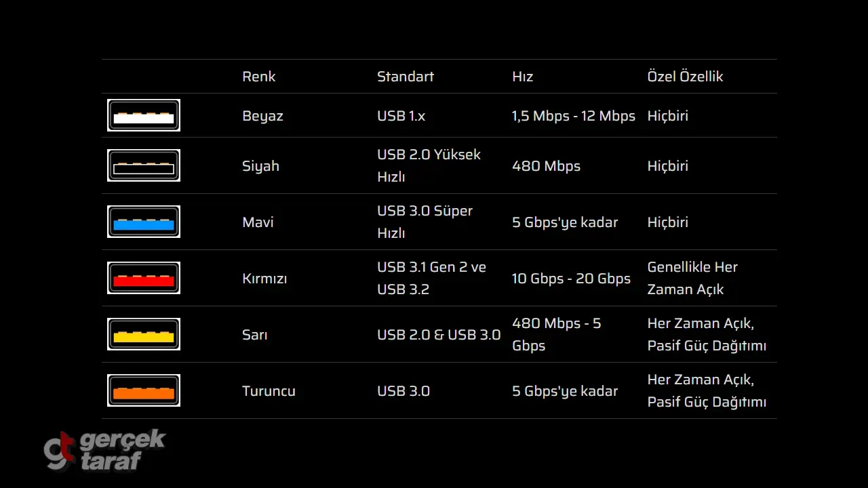This screenshot has height=488, width=868.
Task: Click the Renk column header
Action: tap(258, 77)
